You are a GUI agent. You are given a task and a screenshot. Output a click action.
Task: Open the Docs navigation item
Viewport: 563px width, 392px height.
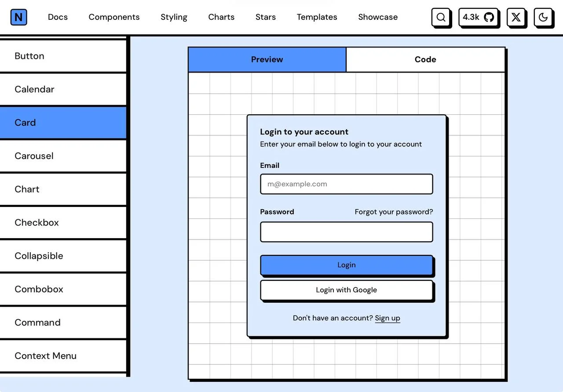pos(58,17)
